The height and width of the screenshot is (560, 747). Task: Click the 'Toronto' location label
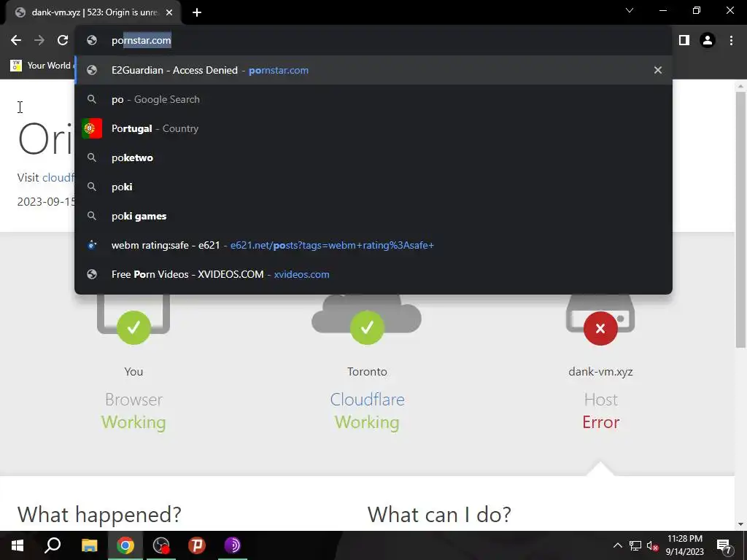(x=367, y=371)
